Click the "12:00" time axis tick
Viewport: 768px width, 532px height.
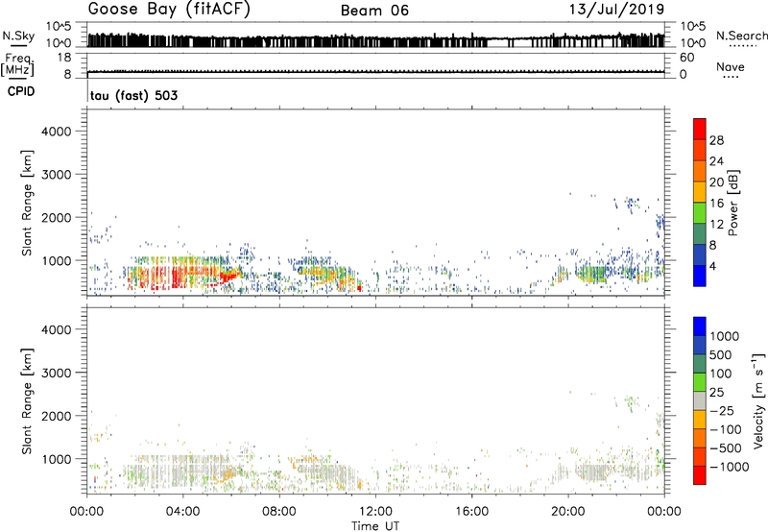tap(375, 512)
